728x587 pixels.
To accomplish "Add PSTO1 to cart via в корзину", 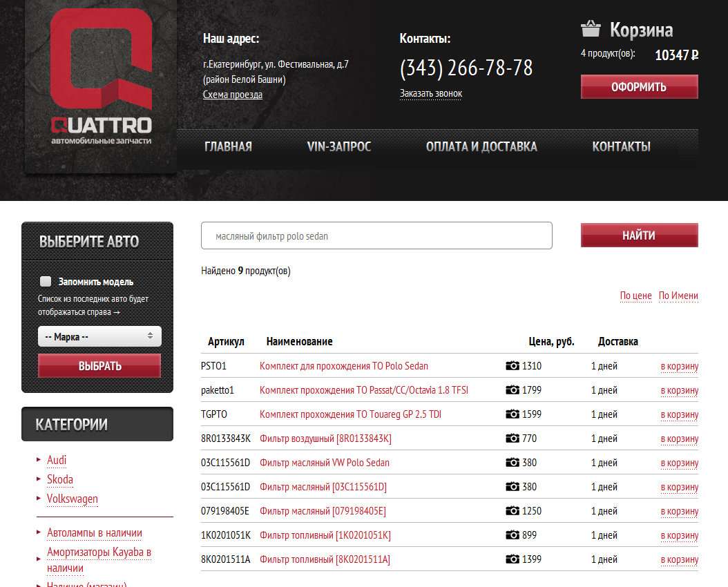I will (679, 366).
